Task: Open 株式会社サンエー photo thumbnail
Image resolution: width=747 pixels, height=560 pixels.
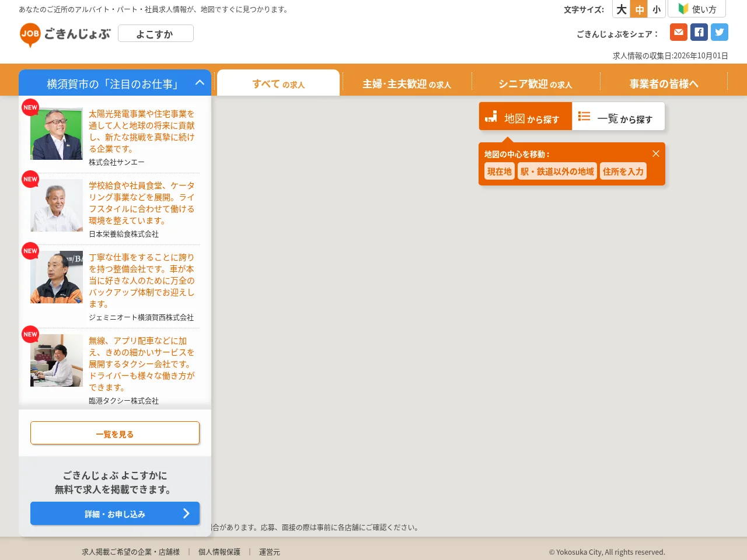Action: 57,134
